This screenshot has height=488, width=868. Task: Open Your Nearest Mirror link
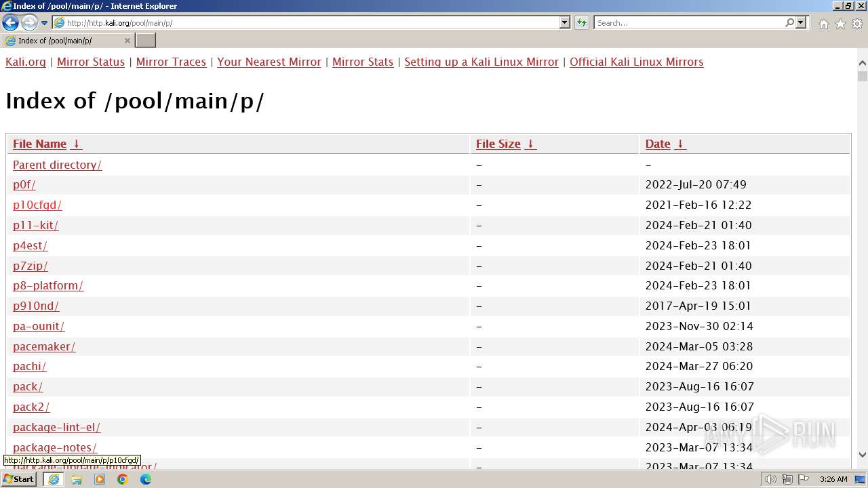point(269,62)
